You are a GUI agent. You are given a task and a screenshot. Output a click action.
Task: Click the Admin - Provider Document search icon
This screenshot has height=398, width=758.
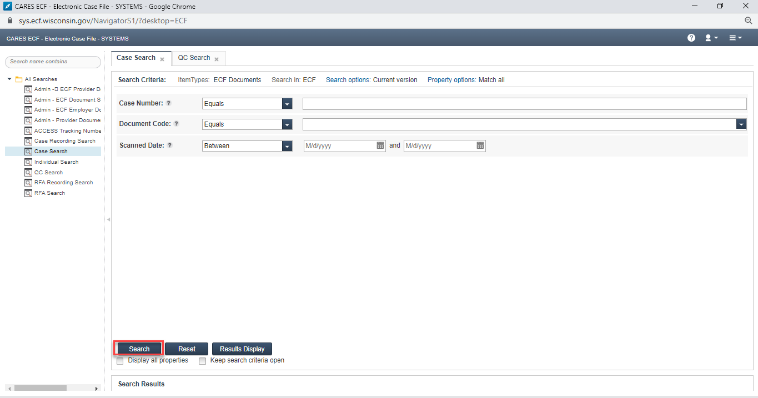click(28, 120)
